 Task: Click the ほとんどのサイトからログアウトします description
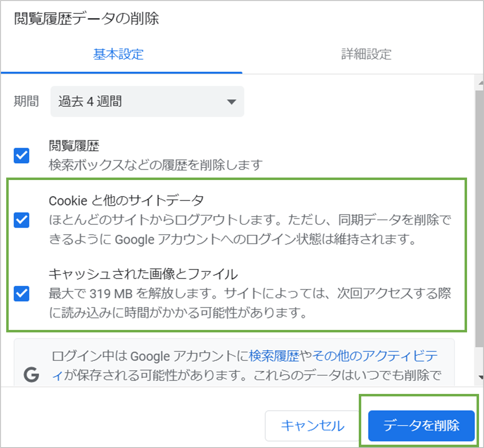250,230
